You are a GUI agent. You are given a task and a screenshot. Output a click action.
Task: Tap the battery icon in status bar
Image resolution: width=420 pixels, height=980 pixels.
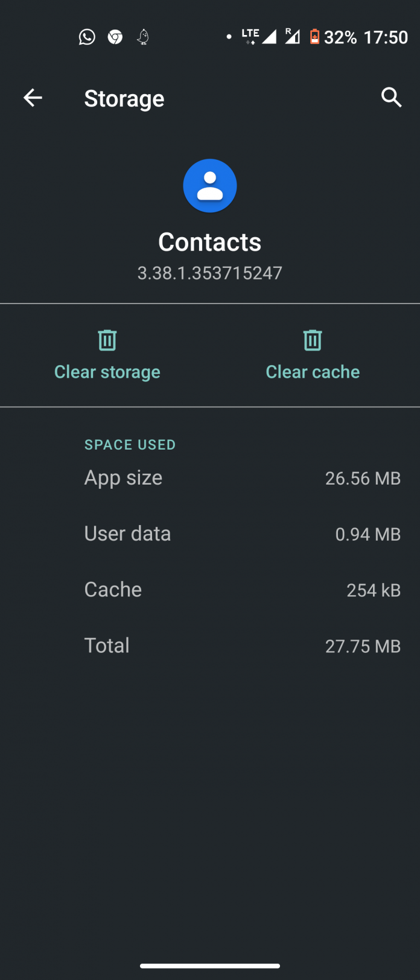click(314, 37)
